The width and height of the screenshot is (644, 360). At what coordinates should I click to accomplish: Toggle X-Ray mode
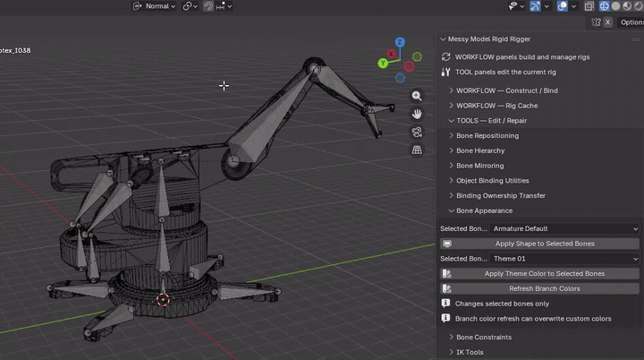coord(589,6)
